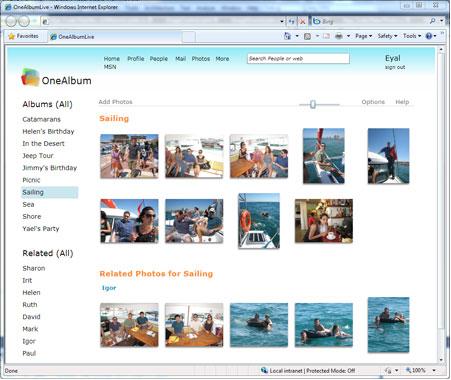Open Photos in the site navigation

click(201, 59)
